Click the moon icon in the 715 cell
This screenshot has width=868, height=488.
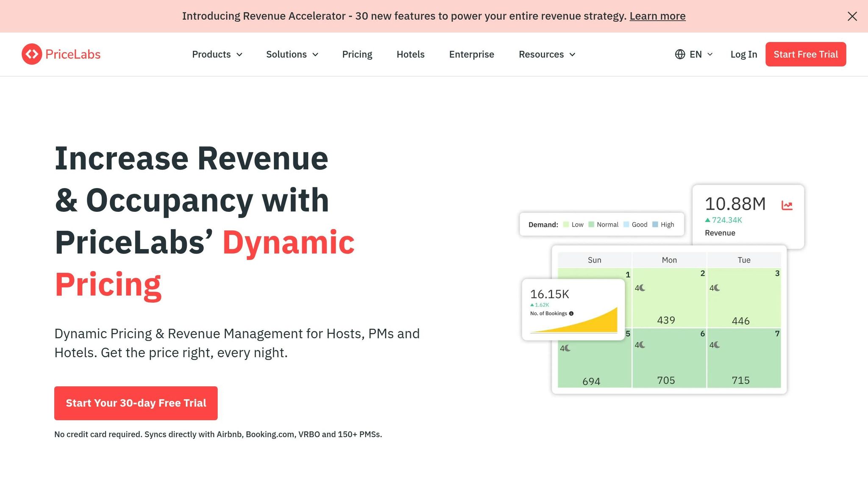[717, 345]
